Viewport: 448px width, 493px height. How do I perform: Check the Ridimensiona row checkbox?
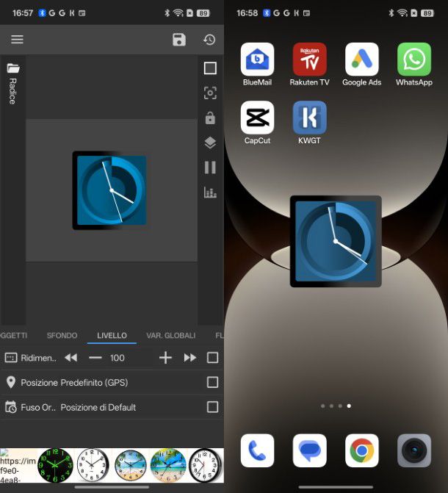[x=212, y=358]
